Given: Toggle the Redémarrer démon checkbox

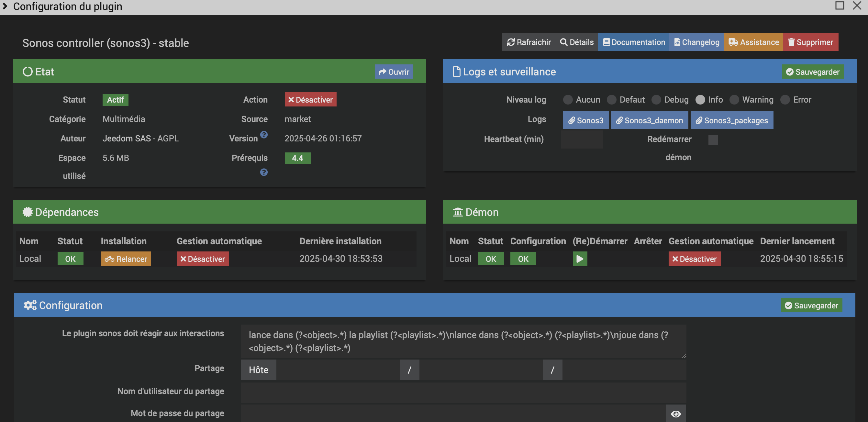Looking at the screenshot, I should [x=713, y=139].
